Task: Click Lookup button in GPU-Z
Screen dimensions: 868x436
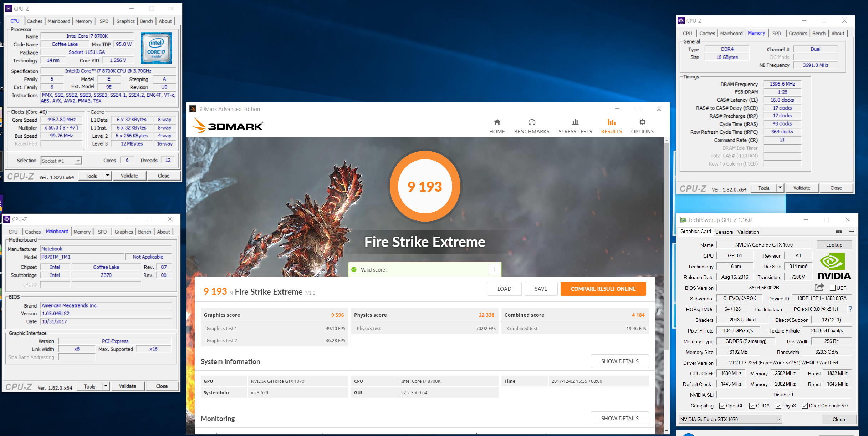Action: point(834,245)
